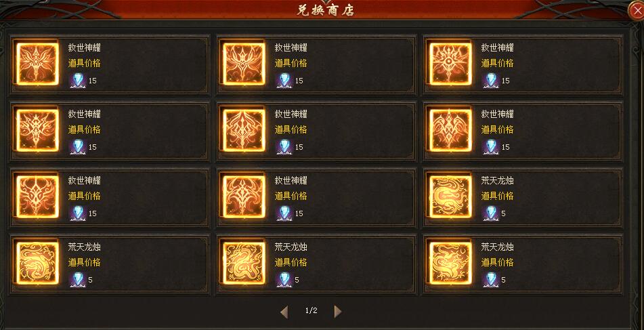644x330 pixels.
Task: Pick the 荒天龙烛 dragon icon in bottom-middle card
Action: pyautogui.click(x=244, y=263)
